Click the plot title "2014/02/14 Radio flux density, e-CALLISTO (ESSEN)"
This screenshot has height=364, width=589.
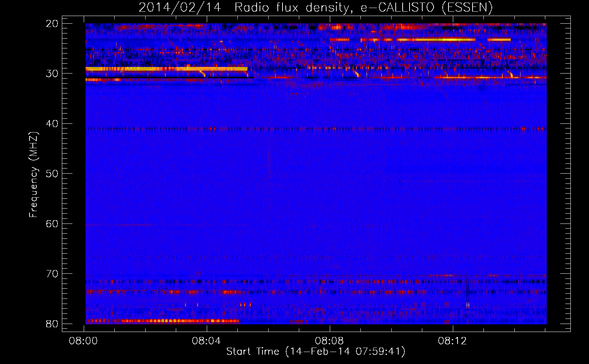pyautogui.click(x=316, y=7)
